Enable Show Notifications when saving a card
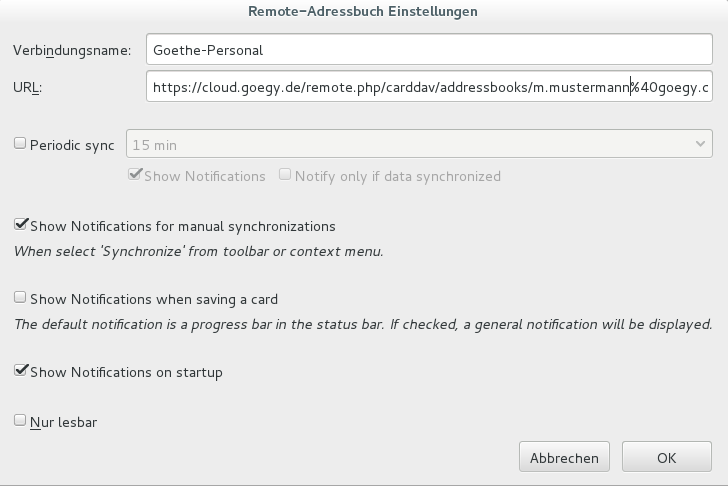The width and height of the screenshot is (728, 486). (20, 297)
